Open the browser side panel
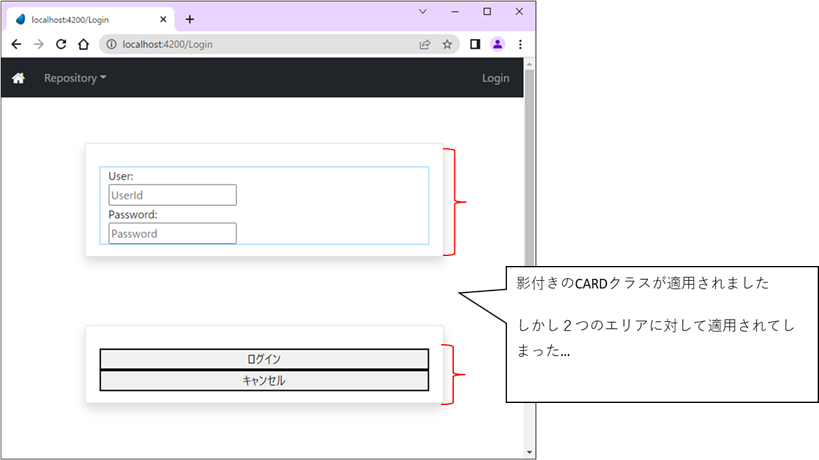The width and height of the screenshot is (819, 460). (x=475, y=44)
